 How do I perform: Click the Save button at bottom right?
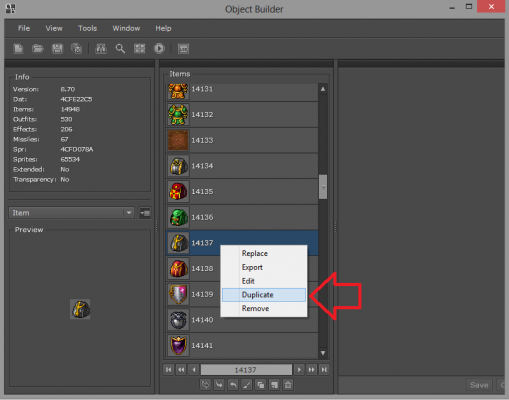[x=479, y=385]
